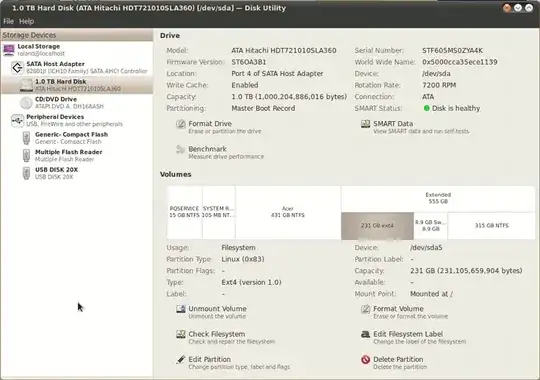Select the PQSERVICE 15 GB NTFS partition

(184, 212)
